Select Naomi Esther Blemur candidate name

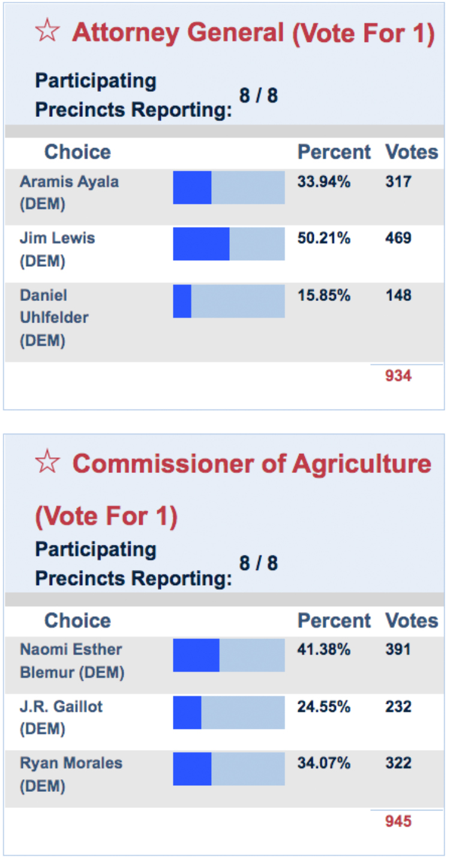(x=71, y=650)
